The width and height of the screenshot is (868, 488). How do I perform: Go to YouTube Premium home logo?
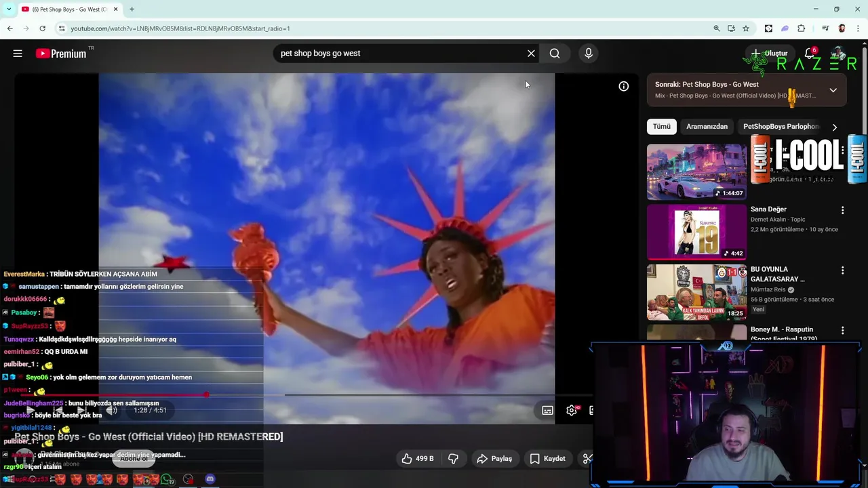[61, 54]
